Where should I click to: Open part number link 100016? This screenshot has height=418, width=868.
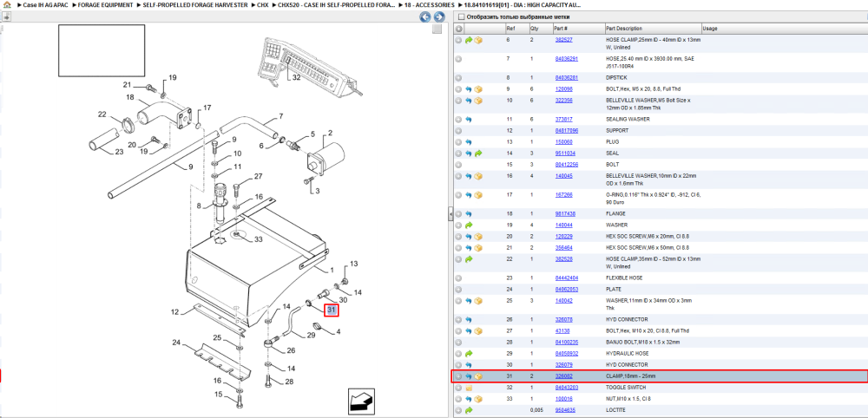point(563,399)
